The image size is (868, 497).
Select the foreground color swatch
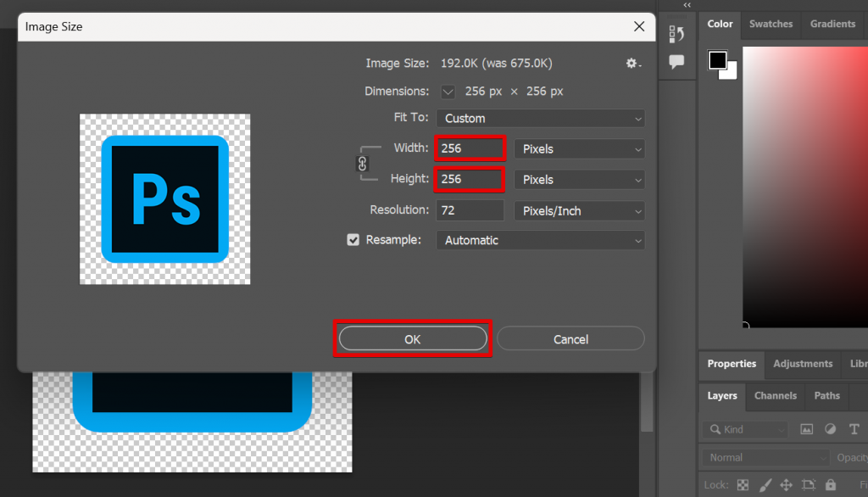[720, 59]
